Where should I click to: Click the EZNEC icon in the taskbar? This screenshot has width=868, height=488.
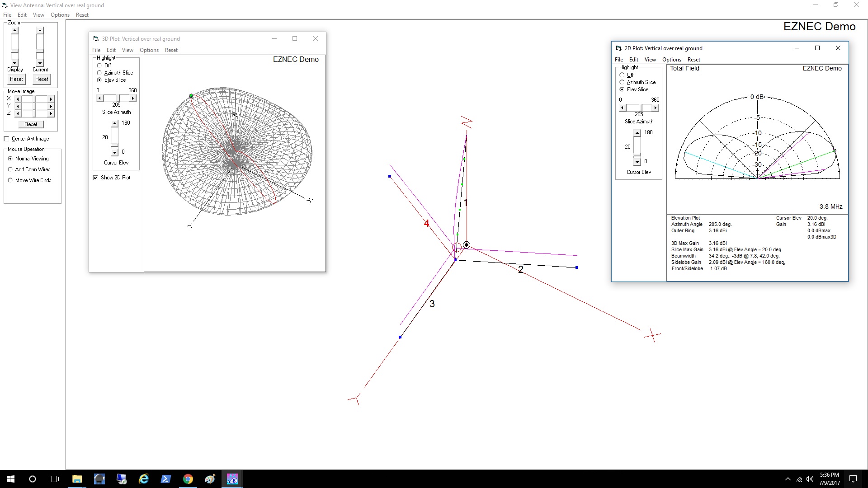pos(232,479)
